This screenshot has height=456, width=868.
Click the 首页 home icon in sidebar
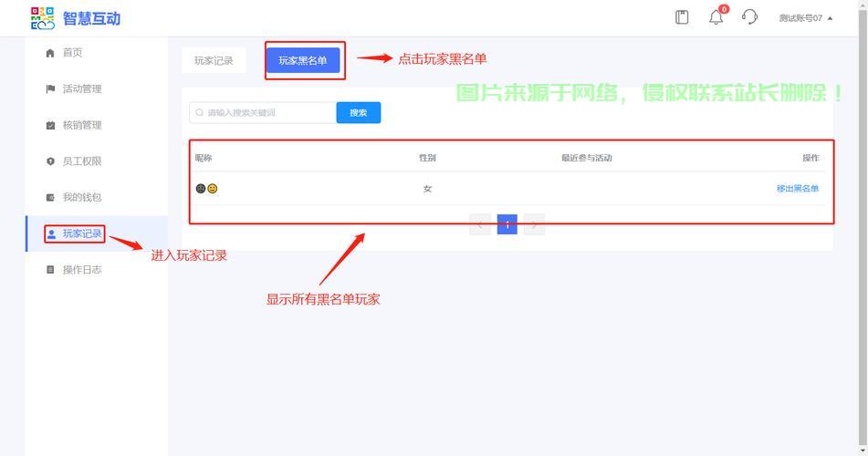50,53
